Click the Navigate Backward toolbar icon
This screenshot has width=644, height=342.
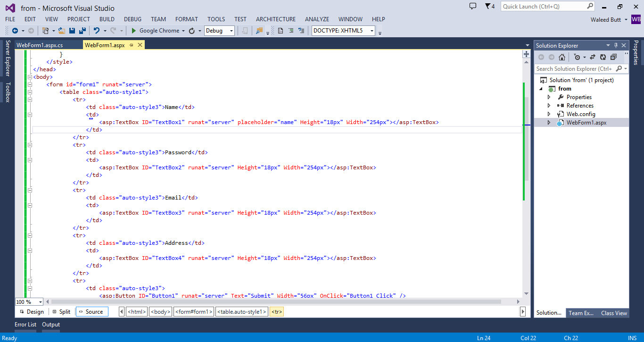pos(14,30)
